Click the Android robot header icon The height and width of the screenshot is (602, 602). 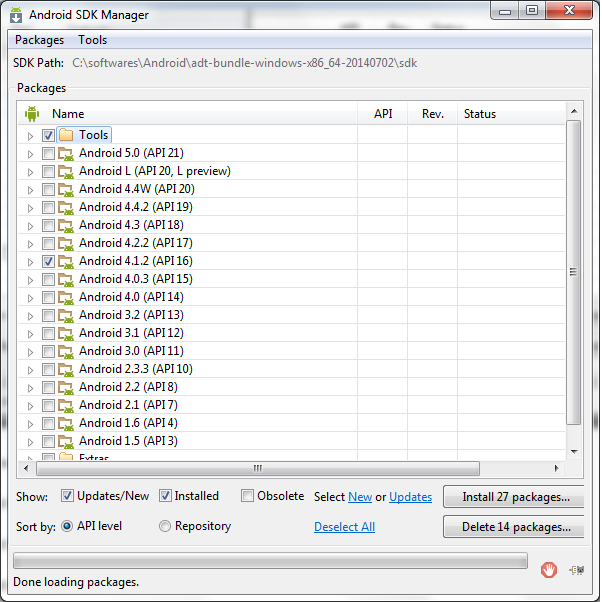click(x=32, y=114)
